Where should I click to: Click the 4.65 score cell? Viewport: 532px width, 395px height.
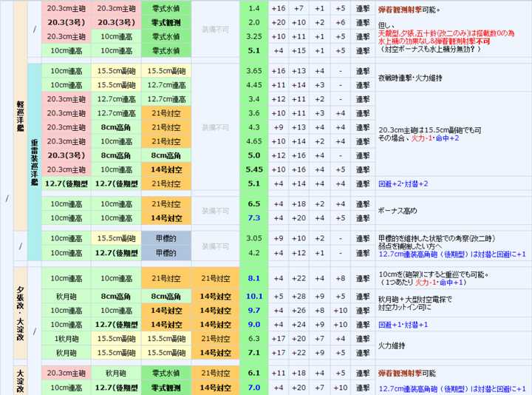[x=253, y=141]
